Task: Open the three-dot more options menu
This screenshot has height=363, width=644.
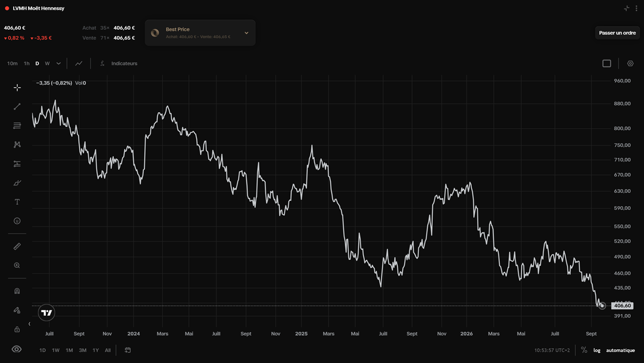Action: 637,9
